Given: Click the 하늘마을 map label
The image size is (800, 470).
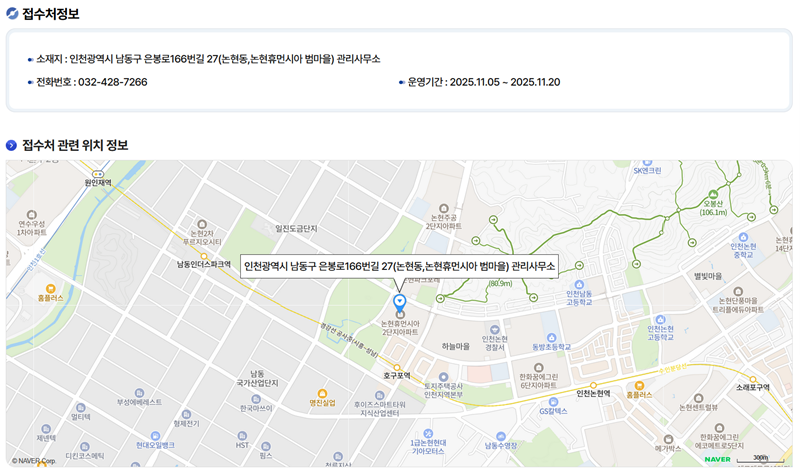Looking at the screenshot, I should click(x=456, y=347).
